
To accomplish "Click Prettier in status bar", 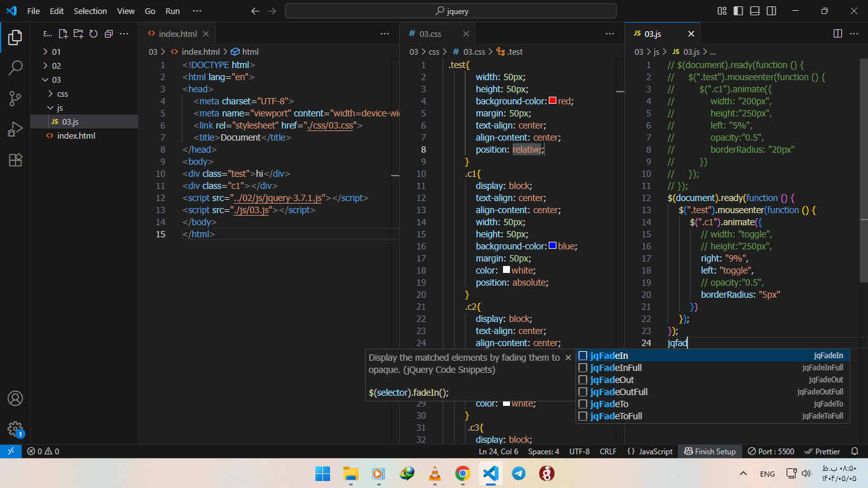I will (822, 451).
